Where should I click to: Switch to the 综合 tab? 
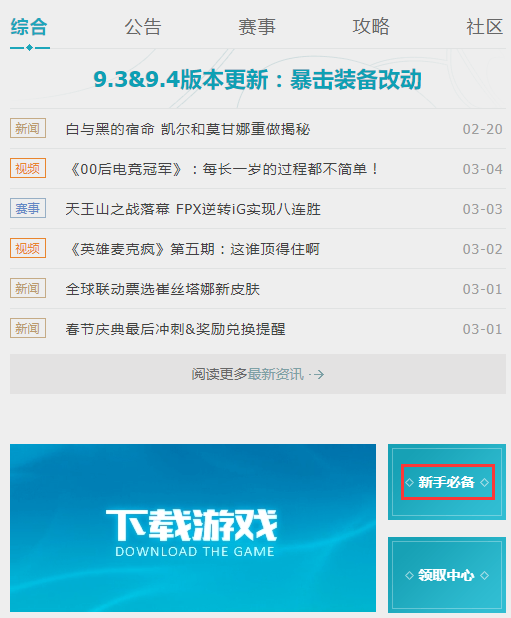29,27
